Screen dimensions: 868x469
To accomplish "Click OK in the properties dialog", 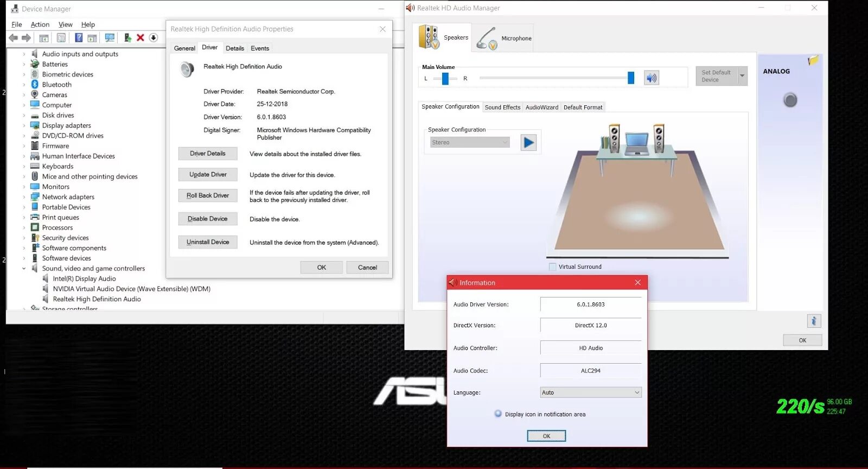I will click(322, 268).
